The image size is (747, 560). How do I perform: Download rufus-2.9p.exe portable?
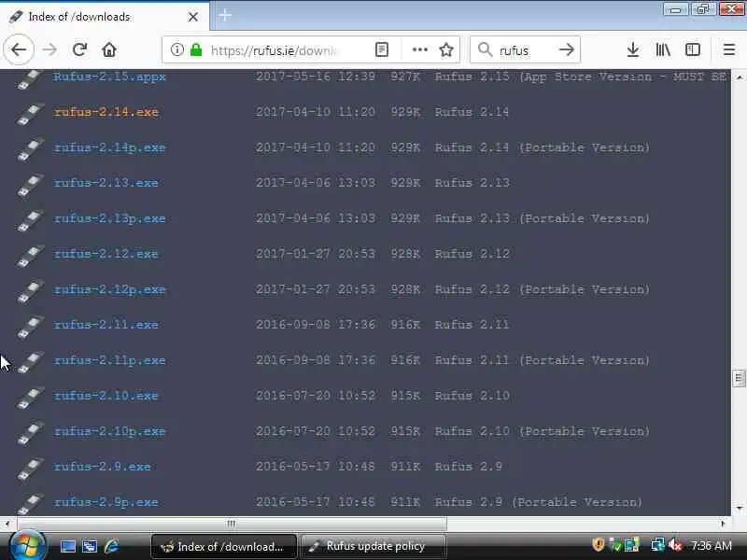tap(106, 502)
